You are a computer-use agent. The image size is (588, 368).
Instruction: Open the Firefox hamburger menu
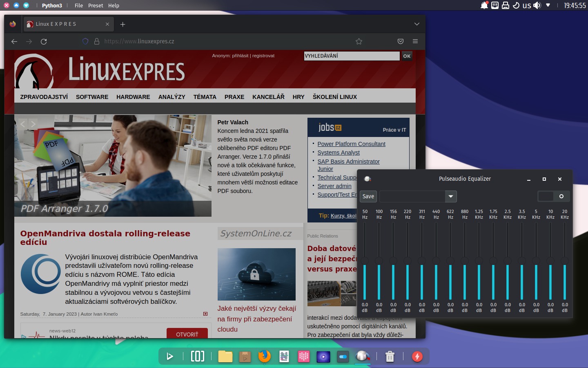click(415, 41)
